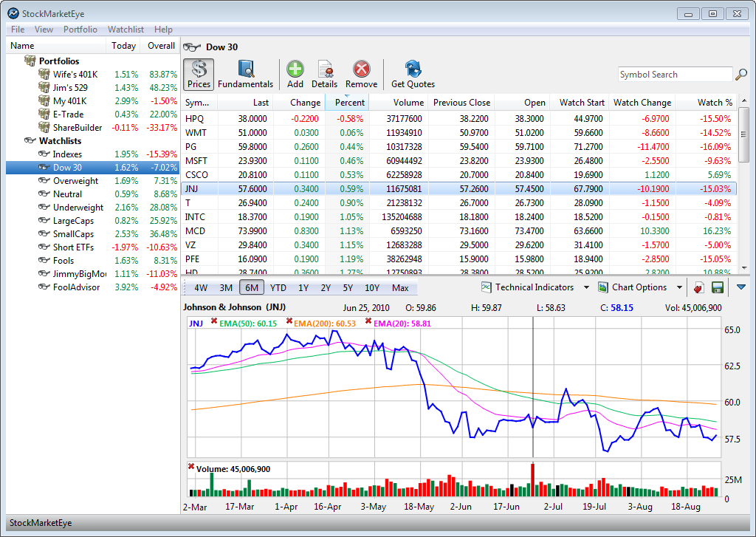Click the Percent column header to sort
Image resolution: width=756 pixels, height=537 pixels.
click(347, 102)
